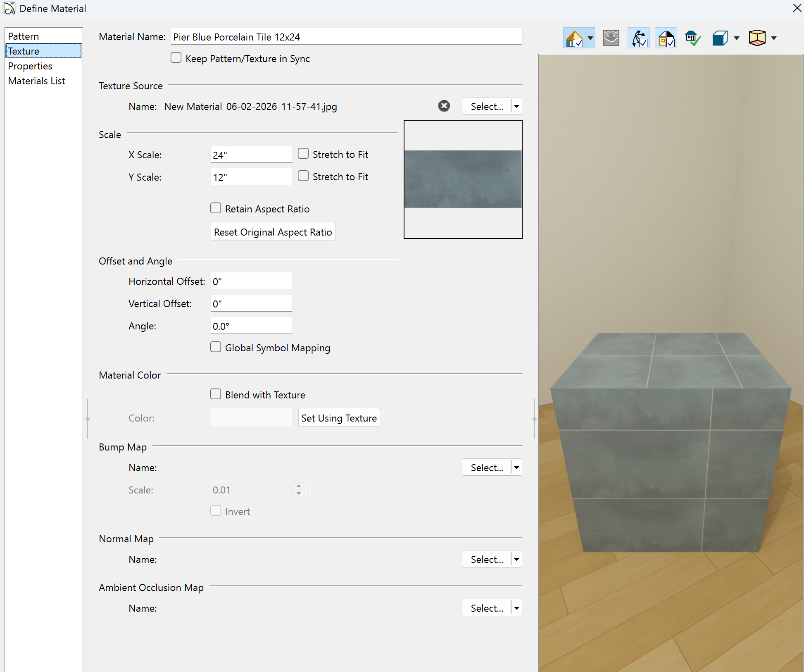
Task: Select the blue cube preview icon
Action: [720, 38]
